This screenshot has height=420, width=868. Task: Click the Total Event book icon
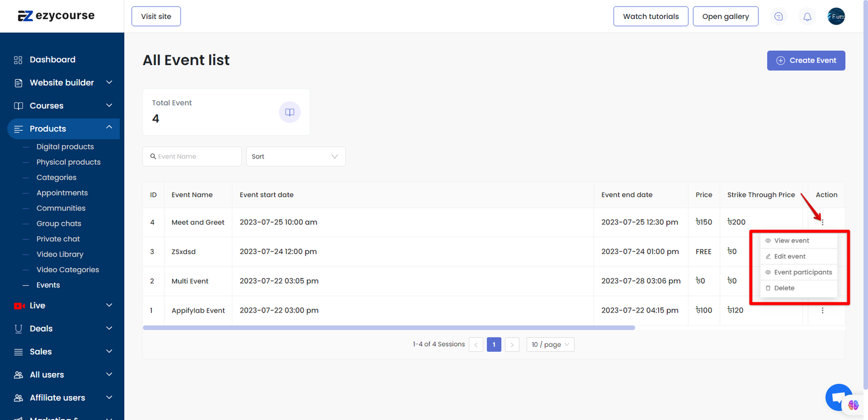pos(290,112)
